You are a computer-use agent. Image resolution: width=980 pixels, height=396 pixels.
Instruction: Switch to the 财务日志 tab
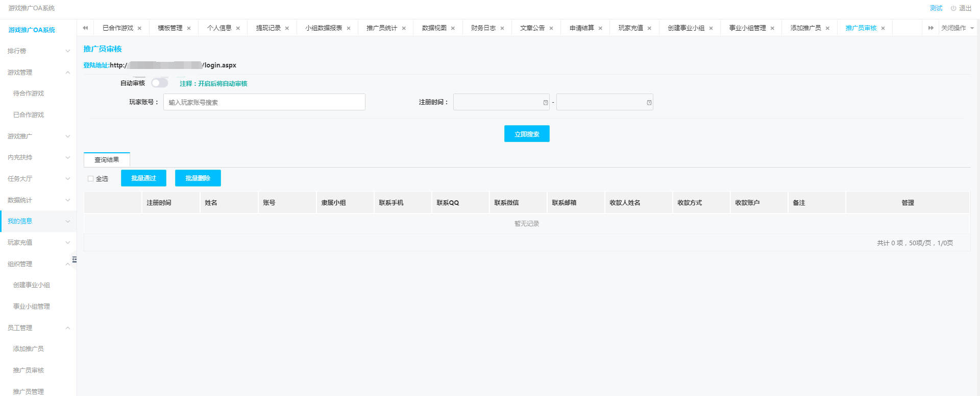click(483, 28)
